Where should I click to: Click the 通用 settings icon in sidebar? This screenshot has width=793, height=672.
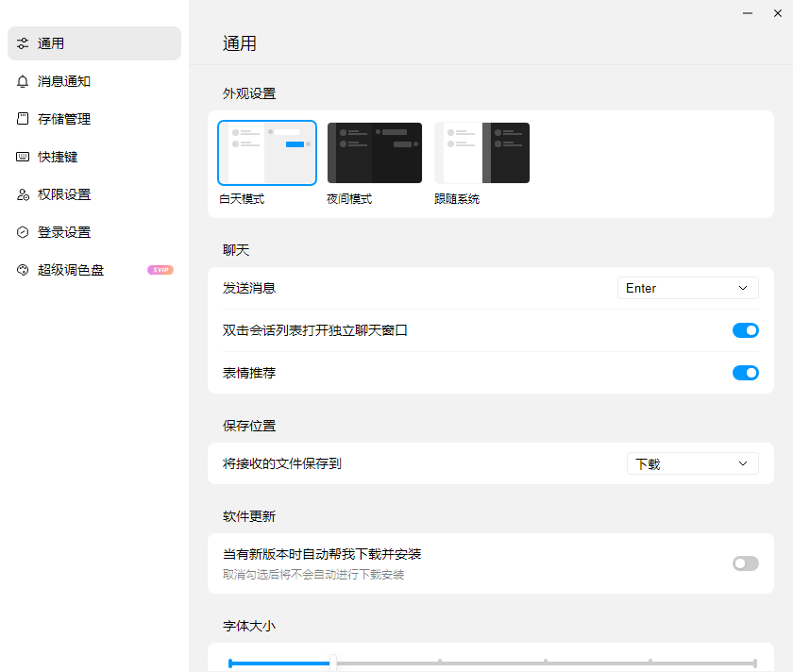pos(23,43)
